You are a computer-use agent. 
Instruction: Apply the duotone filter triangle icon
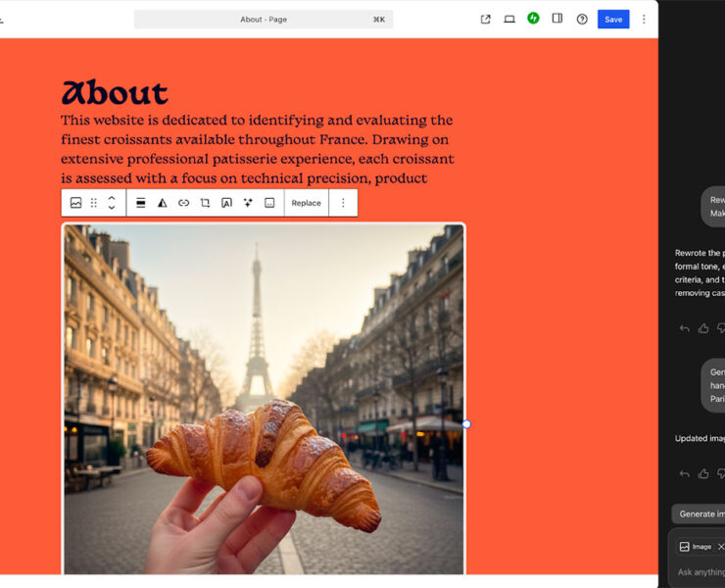(x=163, y=203)
